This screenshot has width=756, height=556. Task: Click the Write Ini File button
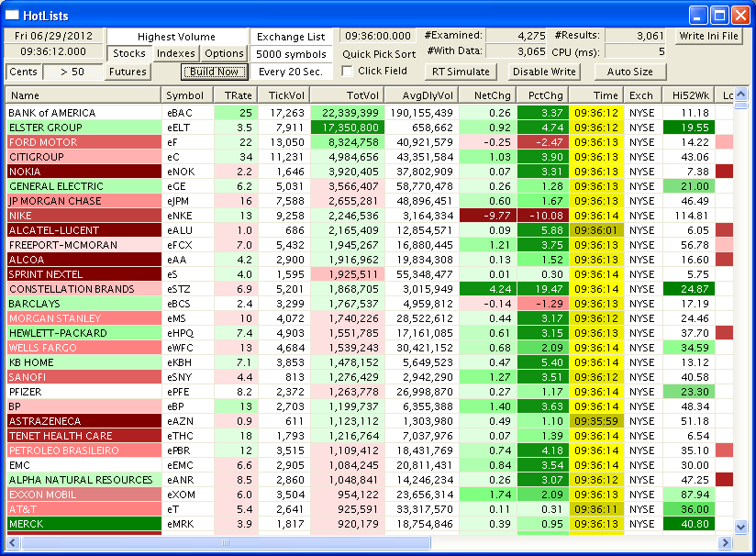[x=709, y=37]
